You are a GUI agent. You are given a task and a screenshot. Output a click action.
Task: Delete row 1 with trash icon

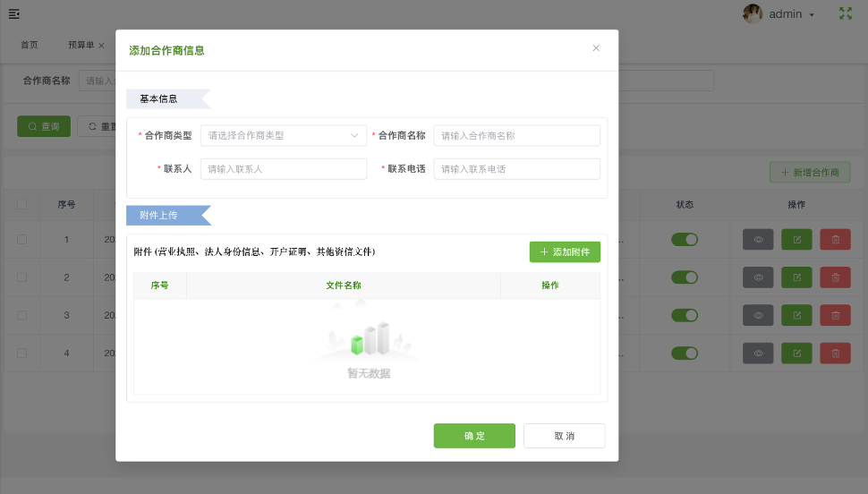(836, 239)
